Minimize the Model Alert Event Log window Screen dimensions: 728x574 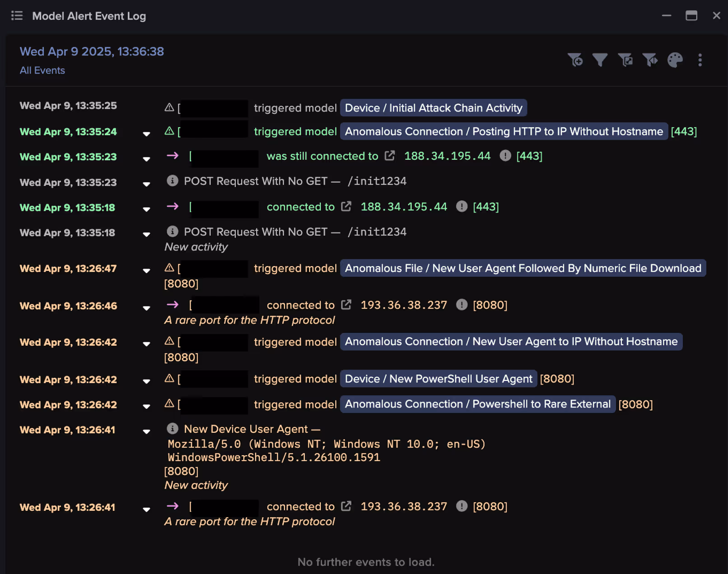tap(667, 16)
